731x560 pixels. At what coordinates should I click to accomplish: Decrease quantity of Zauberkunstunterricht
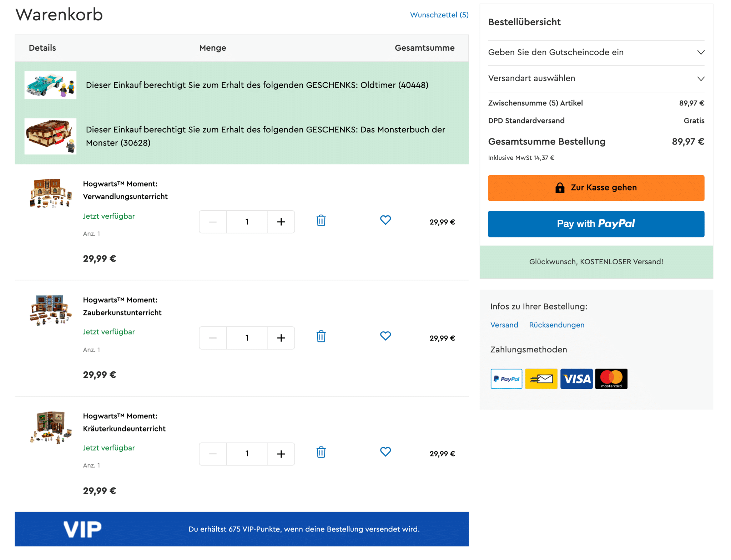(x=213, y=338)
